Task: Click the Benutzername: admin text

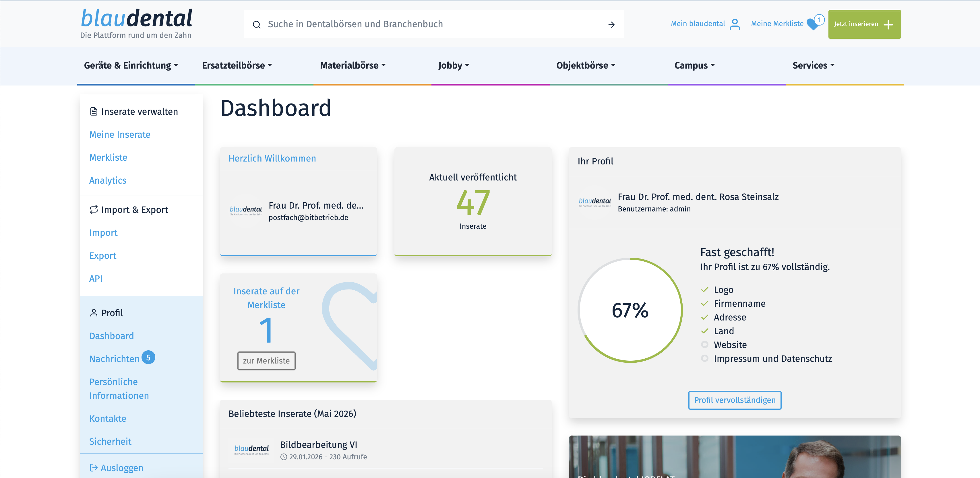Action: 654,209
